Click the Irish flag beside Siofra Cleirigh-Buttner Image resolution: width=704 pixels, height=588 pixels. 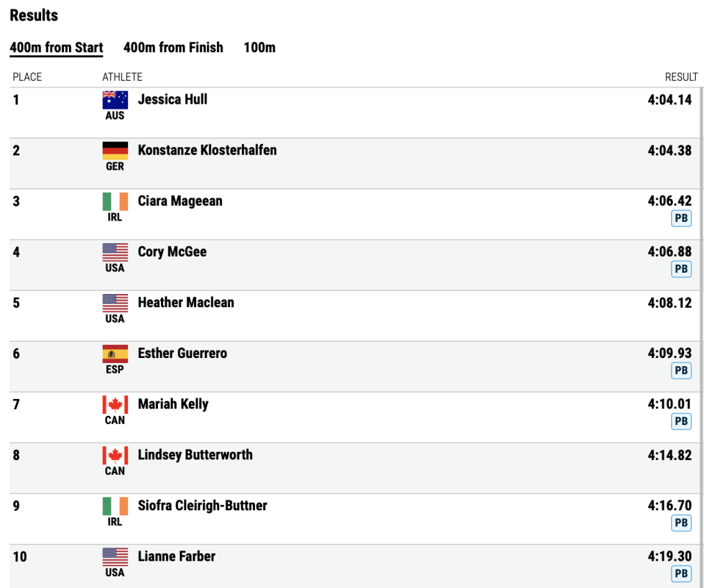point(115,506)
